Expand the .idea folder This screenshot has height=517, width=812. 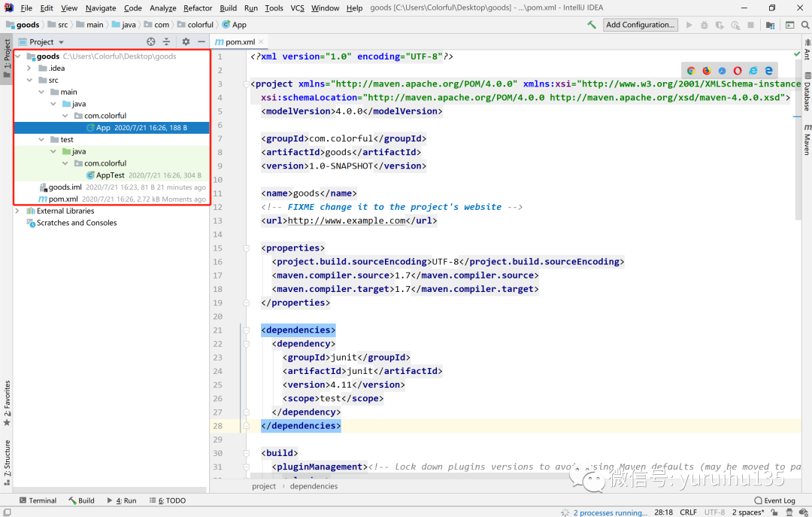[x=29, y=68]
